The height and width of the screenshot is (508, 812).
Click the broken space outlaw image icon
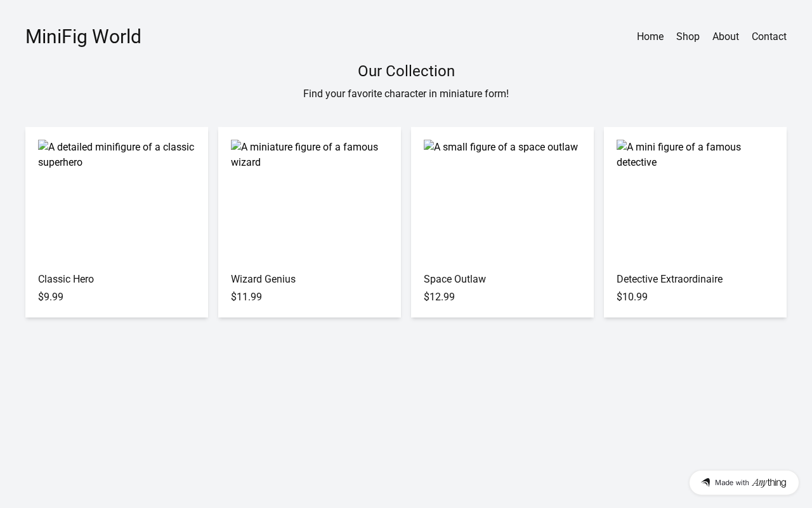tap(429, 147)
